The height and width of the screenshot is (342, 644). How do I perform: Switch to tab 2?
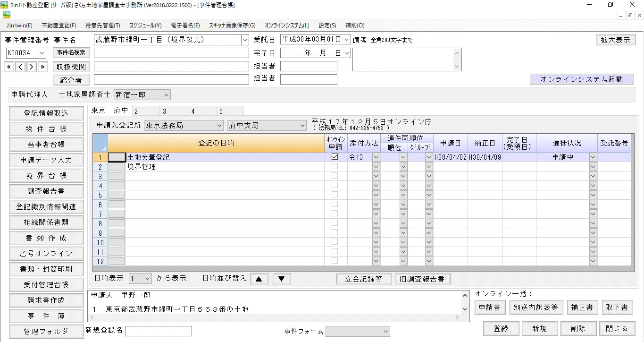click(136, 111)
